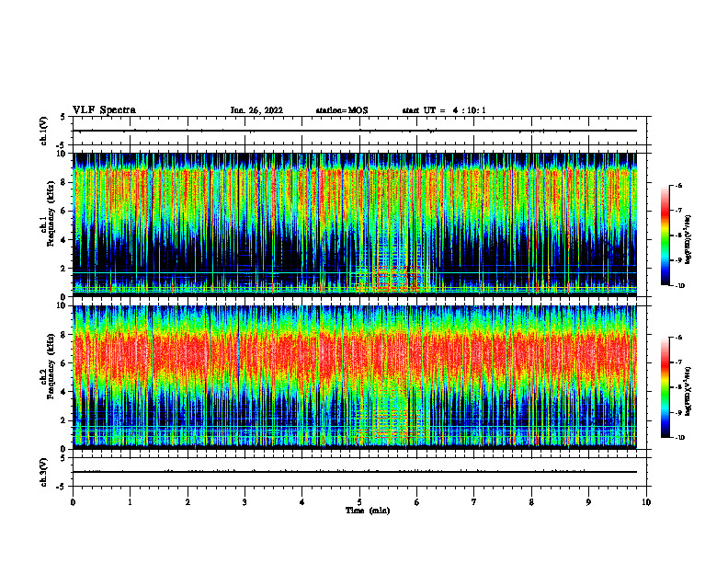
Task: Click the time axis tick label "4"
Action: [302, 502]
